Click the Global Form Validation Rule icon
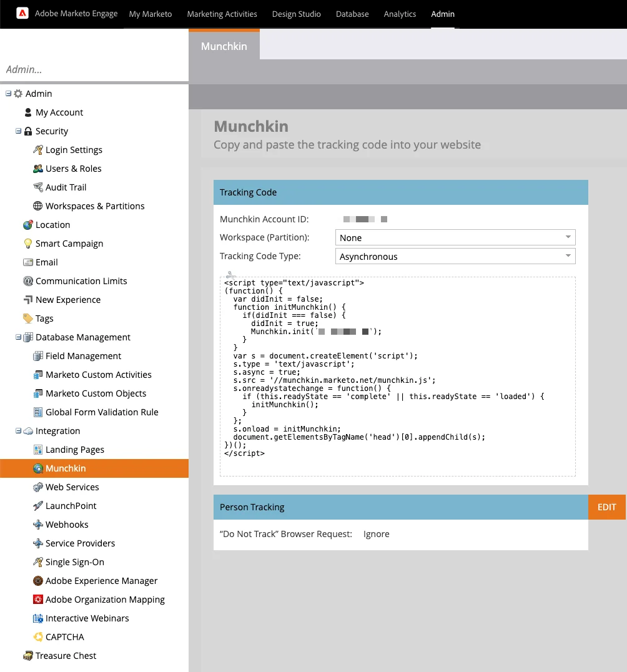 (x=37, y=412)
